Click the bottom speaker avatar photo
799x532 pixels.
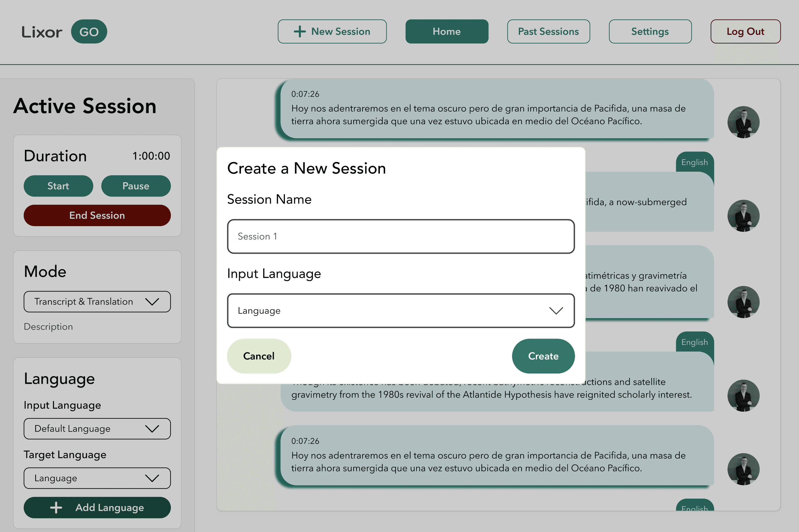pyautogui.click(x=743, y=469)
